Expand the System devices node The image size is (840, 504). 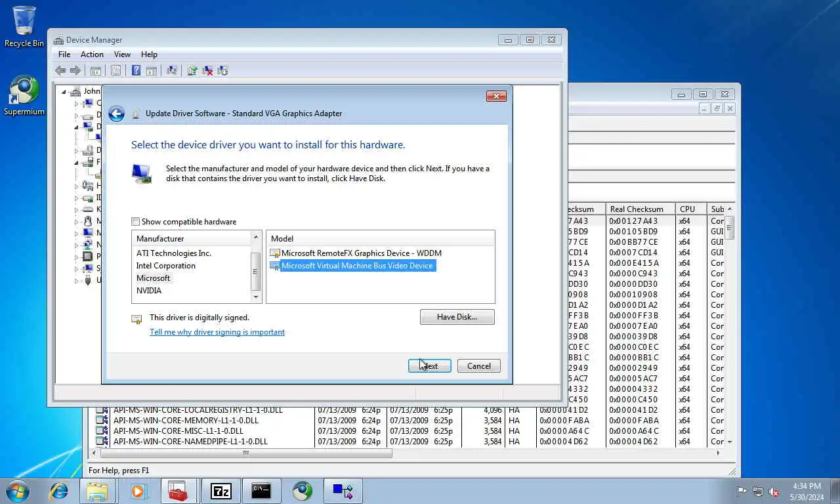76,268
